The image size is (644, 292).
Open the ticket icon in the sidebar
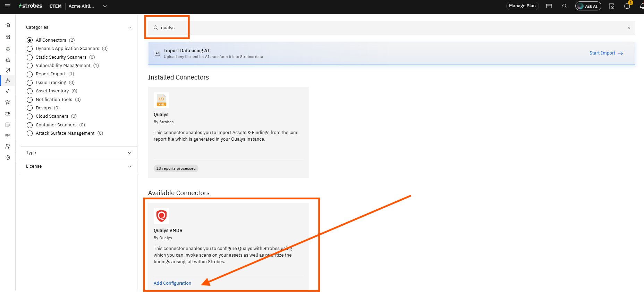tap(8, 114)
